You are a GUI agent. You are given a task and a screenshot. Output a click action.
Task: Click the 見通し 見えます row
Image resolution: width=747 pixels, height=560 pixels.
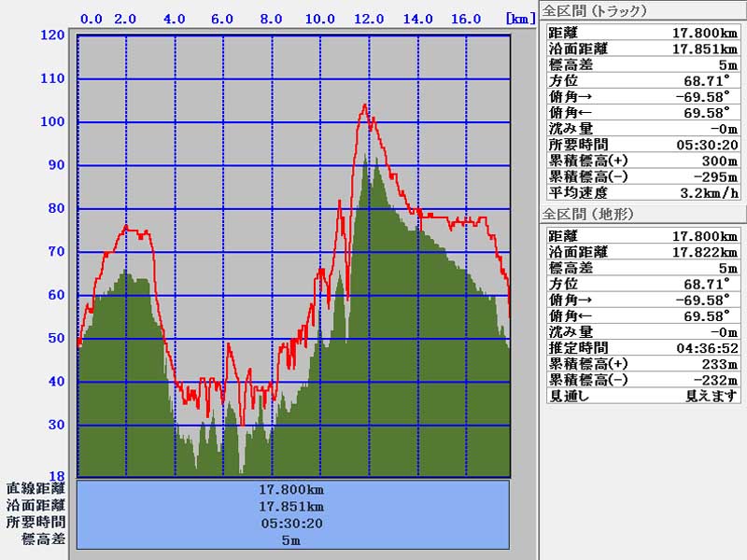pos(641,396)
